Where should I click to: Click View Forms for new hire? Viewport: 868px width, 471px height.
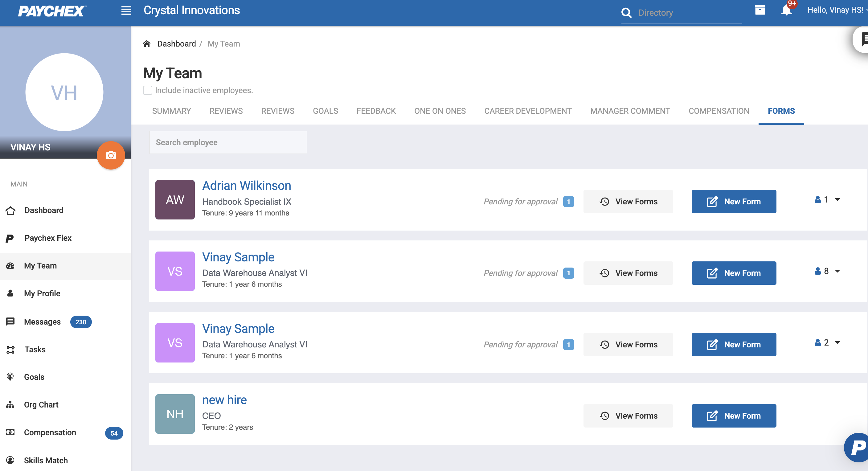coord(628,416)
